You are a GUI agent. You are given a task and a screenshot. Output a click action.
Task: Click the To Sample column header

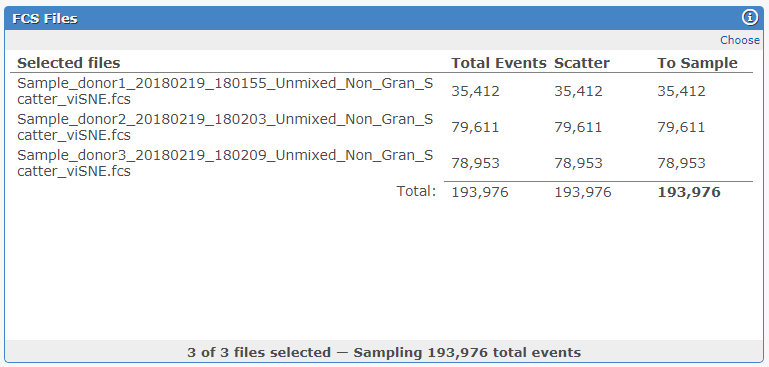coord(697,63)
